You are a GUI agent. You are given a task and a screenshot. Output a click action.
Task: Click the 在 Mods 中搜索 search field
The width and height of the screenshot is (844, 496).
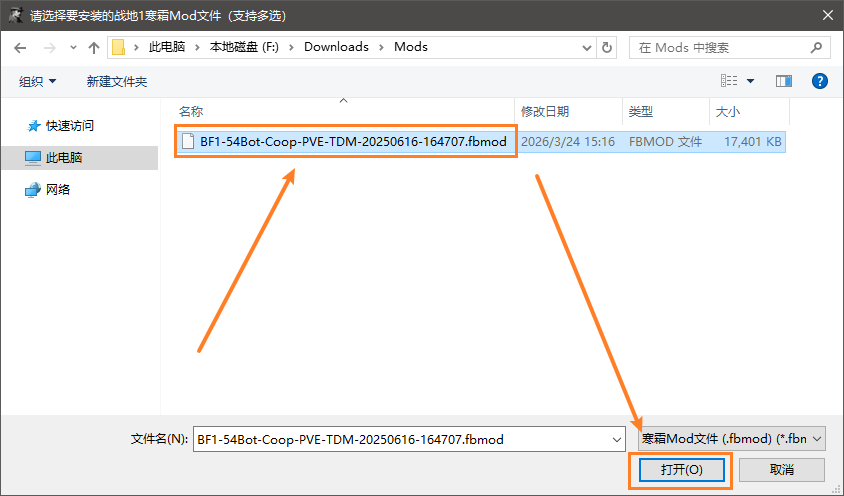pos(720,47)
